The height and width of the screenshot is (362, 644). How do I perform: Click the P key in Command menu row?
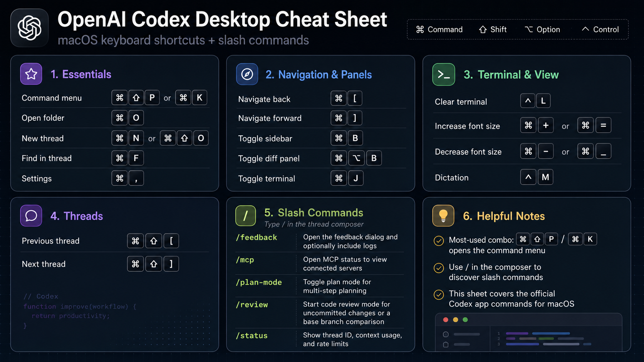pyautogui.click(x=152, y=98)
